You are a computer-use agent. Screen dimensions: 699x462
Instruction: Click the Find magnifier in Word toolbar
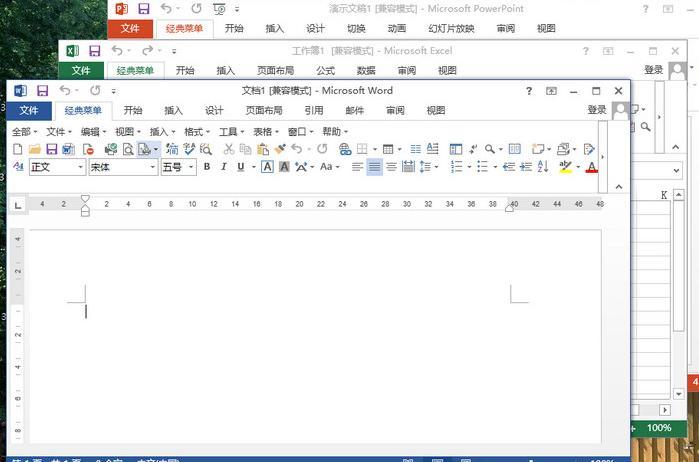click(x=489, y=149)
